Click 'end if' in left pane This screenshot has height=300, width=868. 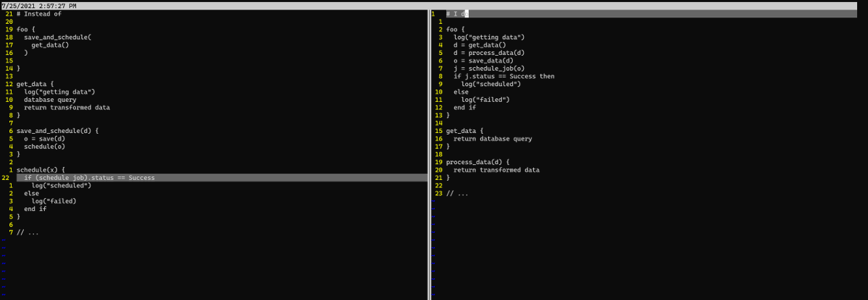(x=35, y=209)
